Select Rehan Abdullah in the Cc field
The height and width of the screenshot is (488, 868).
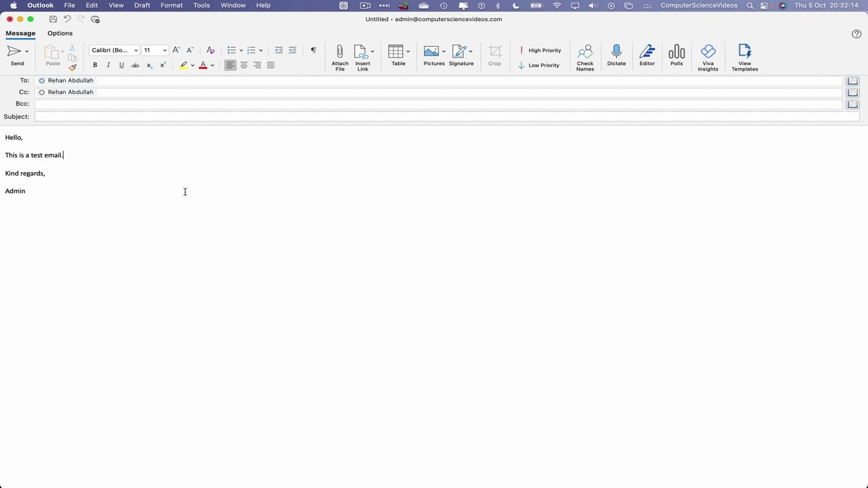click(66, 92)
